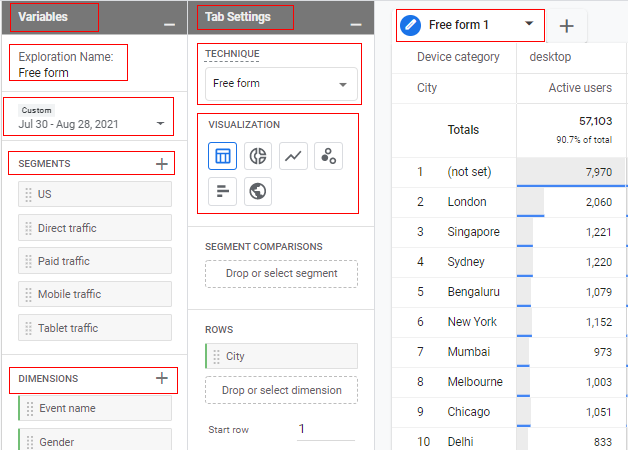The height and width of the screenshot is (450, 628).
Task: Click the drag handle of City row chip
Action: [x=217, y=356]
